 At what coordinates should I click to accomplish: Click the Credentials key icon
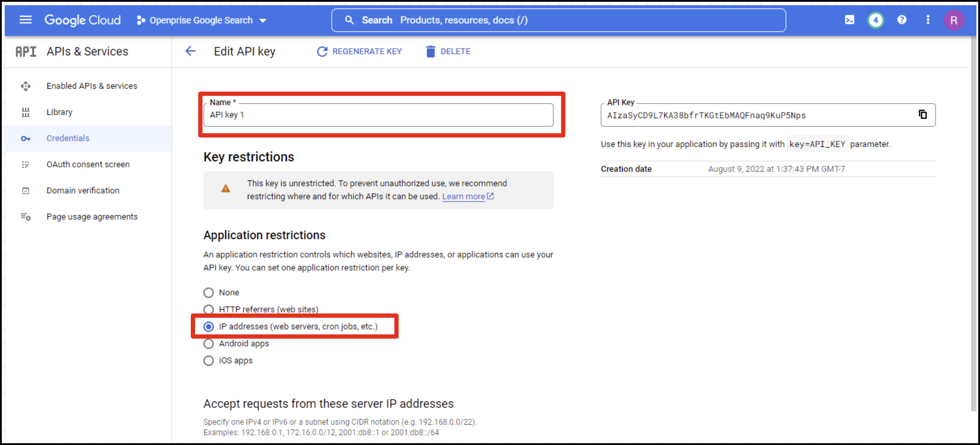click(x=25, y=139)
